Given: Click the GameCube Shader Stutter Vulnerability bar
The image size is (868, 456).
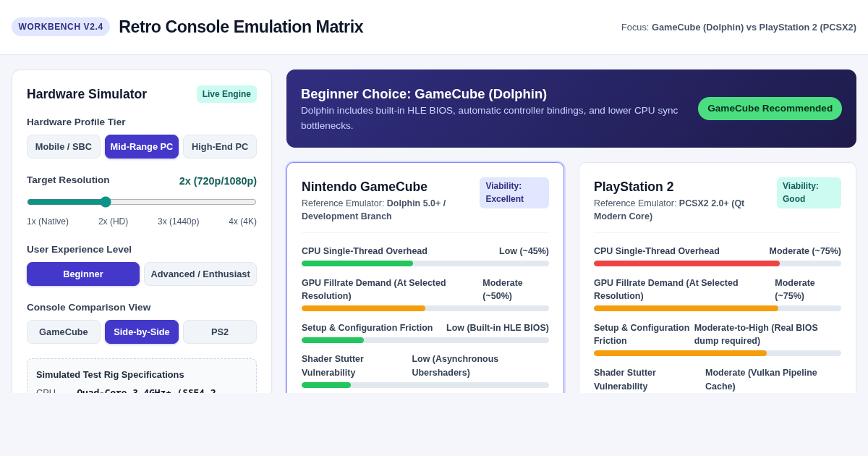Looking at the screenshot, I should (425, 385).
